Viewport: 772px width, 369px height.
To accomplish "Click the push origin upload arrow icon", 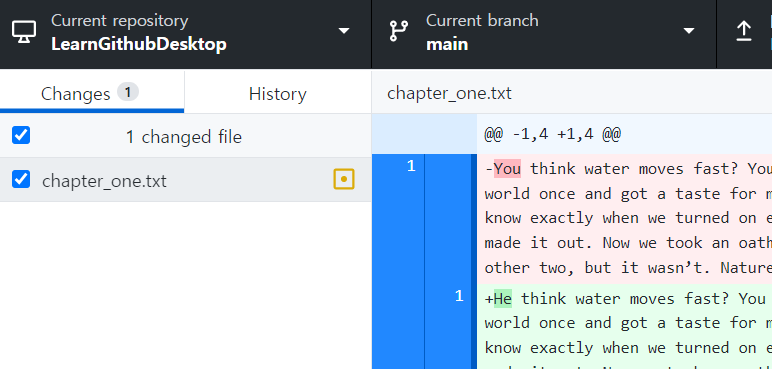I will click(x=743, y=31).
